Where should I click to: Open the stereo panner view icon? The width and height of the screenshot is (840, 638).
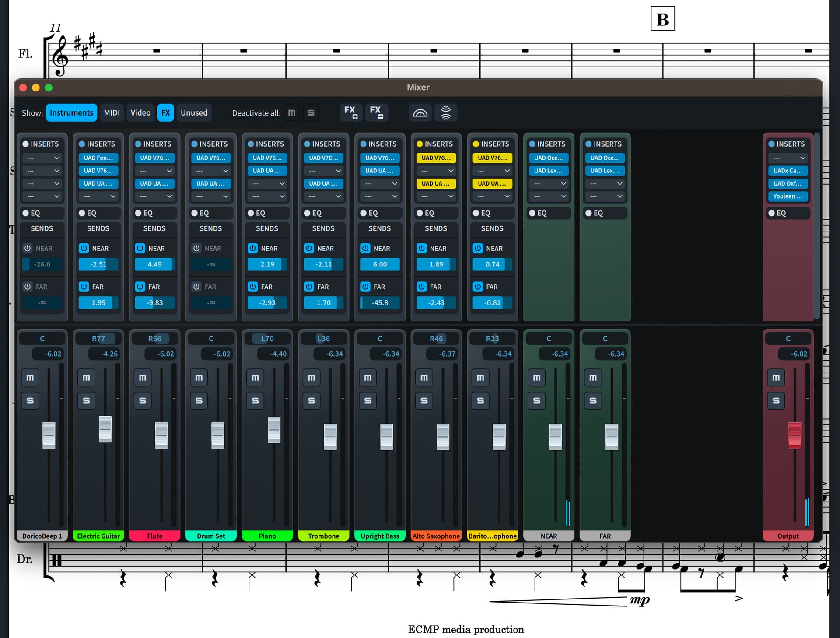pyautogui.click(x=420, y=113)
